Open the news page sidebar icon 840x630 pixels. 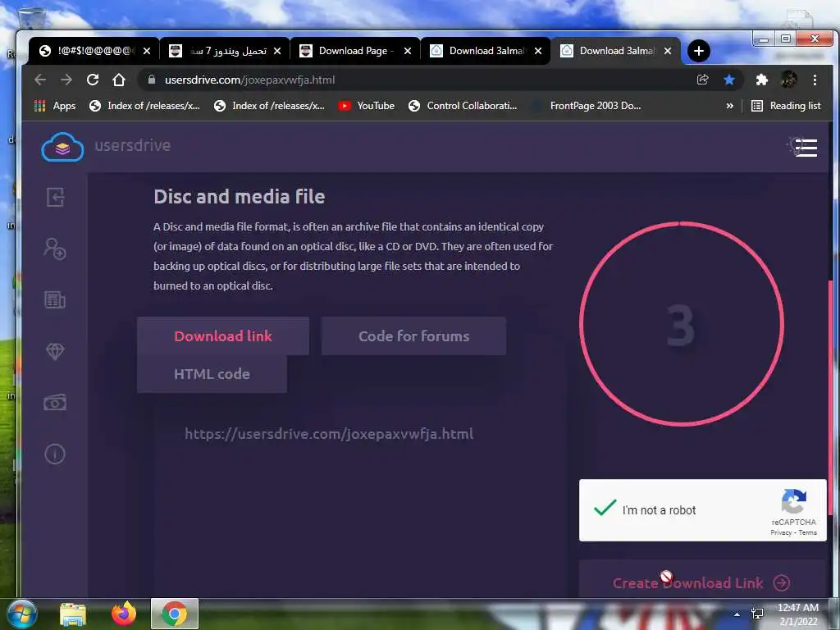55,299
